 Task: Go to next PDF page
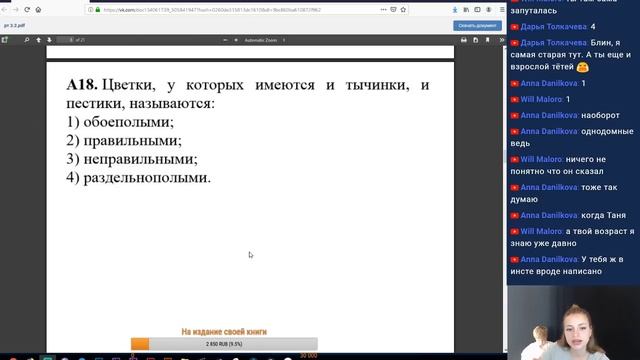pos(49,40)
